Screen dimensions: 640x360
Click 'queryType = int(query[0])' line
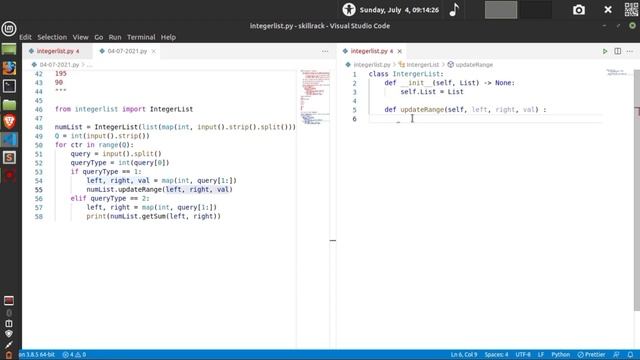[x=120, y=163]
